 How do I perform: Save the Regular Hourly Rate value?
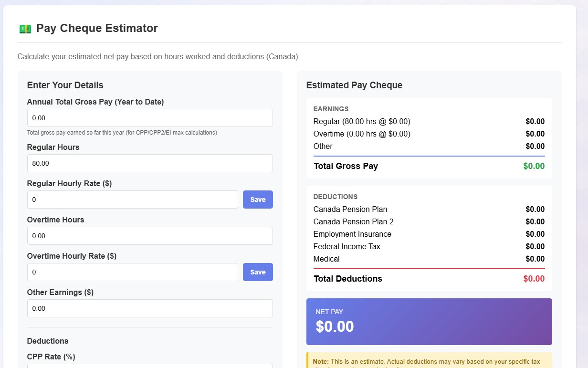click(258, 200)
